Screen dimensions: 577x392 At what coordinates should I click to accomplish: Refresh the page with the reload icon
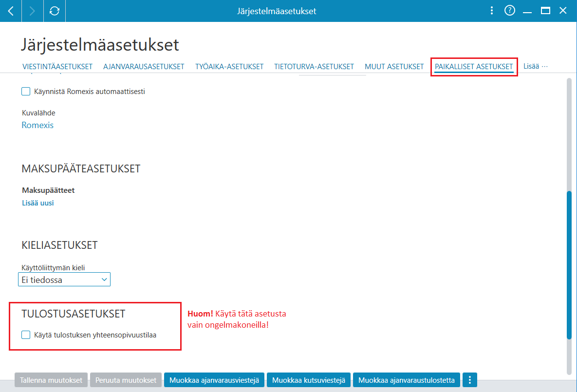(x=55, y=11)
